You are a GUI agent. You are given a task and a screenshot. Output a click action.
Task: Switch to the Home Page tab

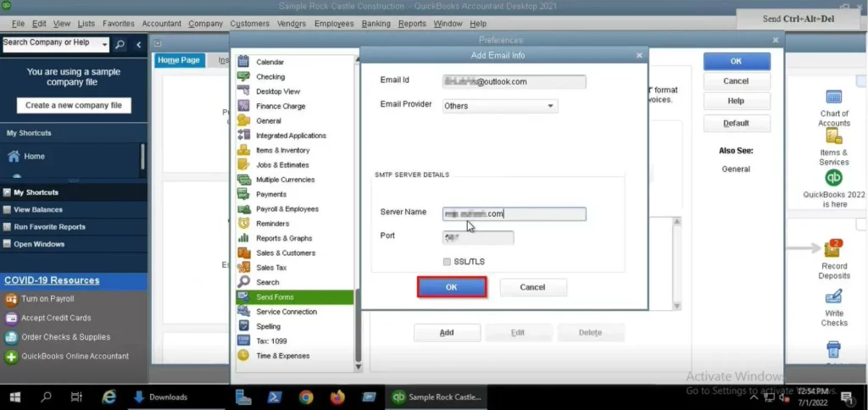tap(179, 60)
